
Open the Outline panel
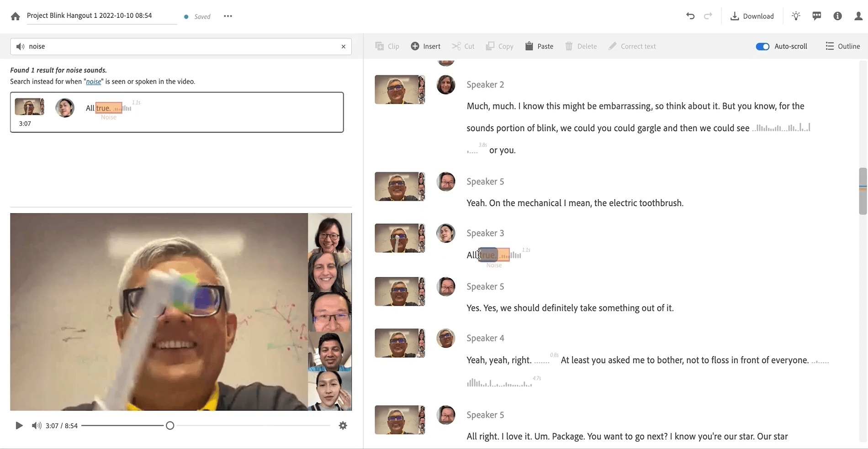(842, 46)
